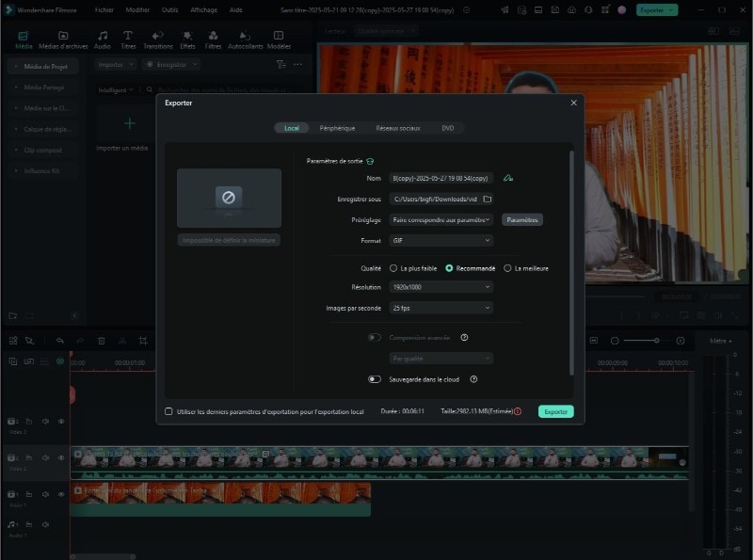Screen dimensions: 753x560
Task: Select La meilleure quality option
Action: coord(507,268)
